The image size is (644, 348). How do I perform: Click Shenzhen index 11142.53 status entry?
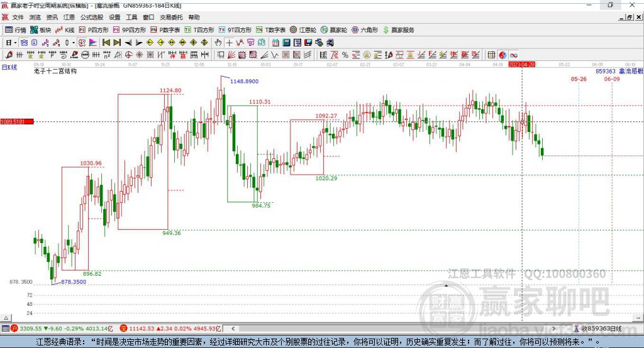coord(170,329)
